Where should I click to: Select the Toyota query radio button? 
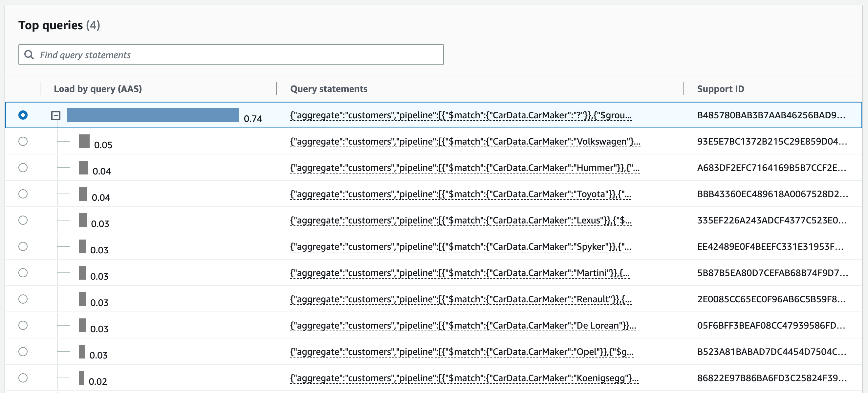coord(23,194)
